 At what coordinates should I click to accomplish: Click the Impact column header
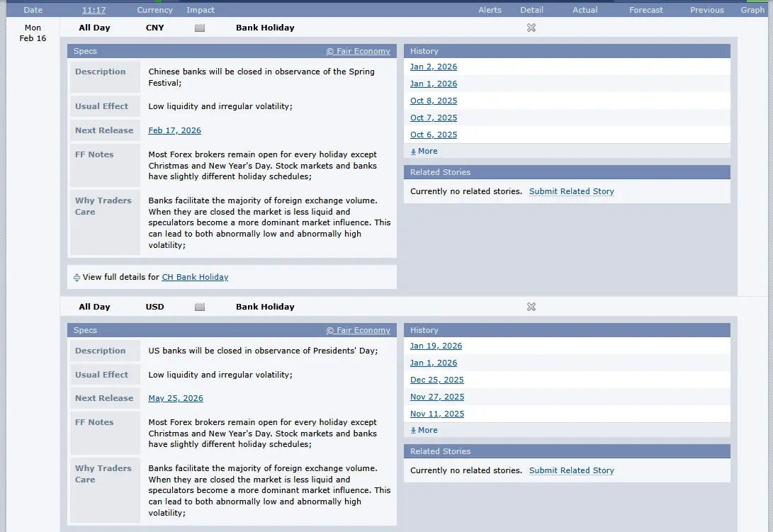[x=200, y=10]
